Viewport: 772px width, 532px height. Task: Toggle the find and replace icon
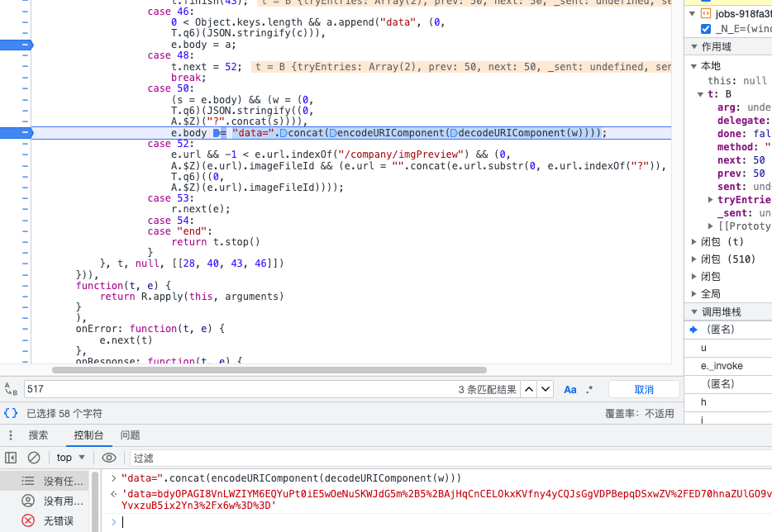11,389
